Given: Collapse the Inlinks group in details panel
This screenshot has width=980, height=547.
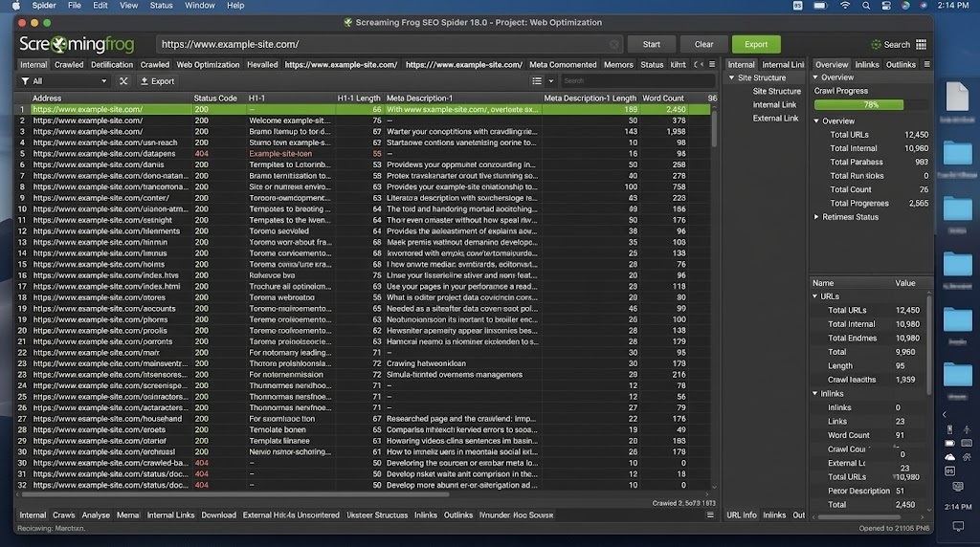Looking at the screenshot, I should 815,394.
